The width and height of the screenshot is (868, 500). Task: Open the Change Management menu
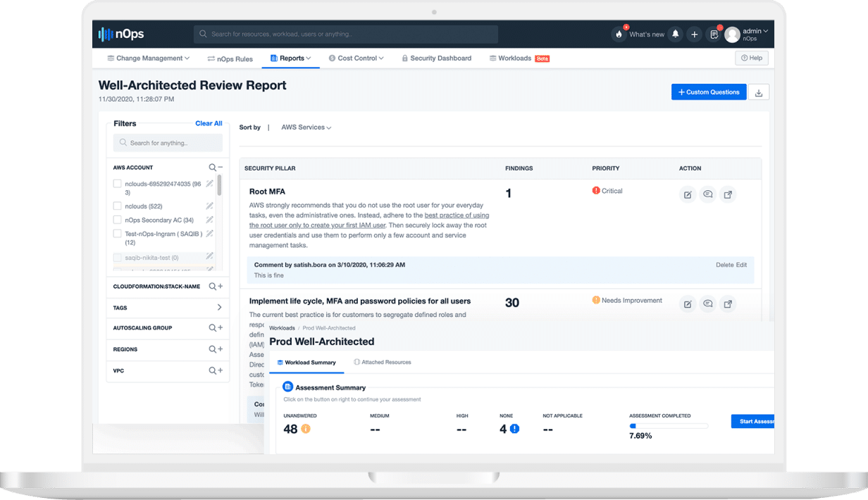pos(149,58)
